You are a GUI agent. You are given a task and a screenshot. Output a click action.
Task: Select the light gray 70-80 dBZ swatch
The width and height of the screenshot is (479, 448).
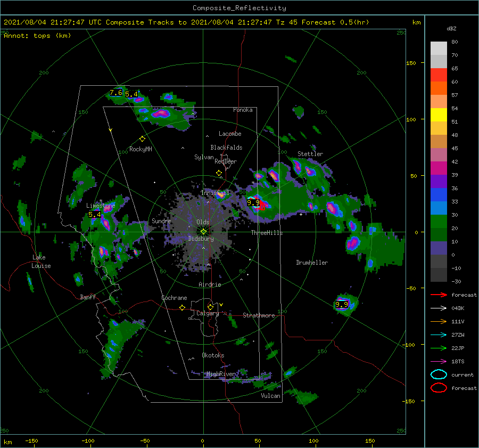439,48
